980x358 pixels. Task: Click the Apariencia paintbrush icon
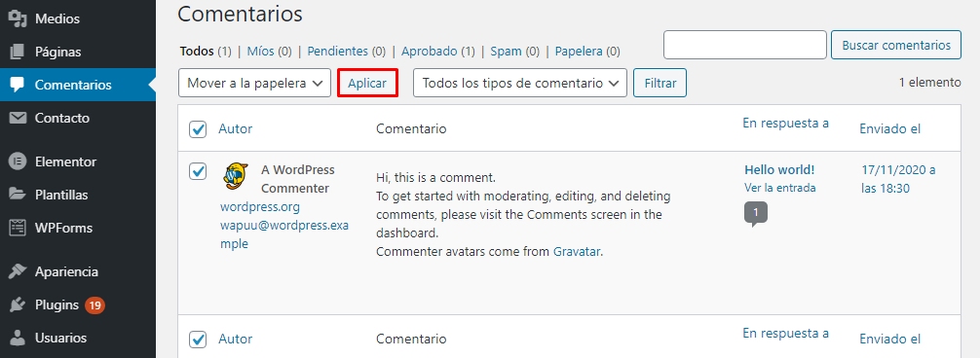18,272
